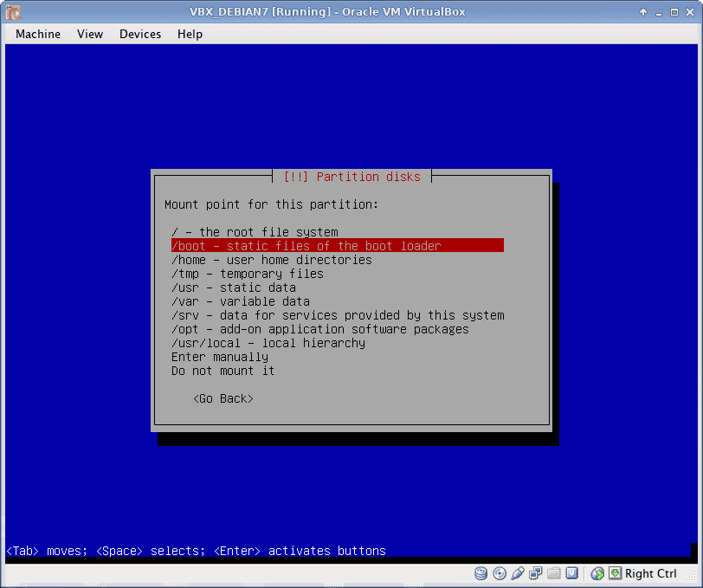Click the video capture chip icon
The height and width of the screenshot is (588, 703).
572,573
